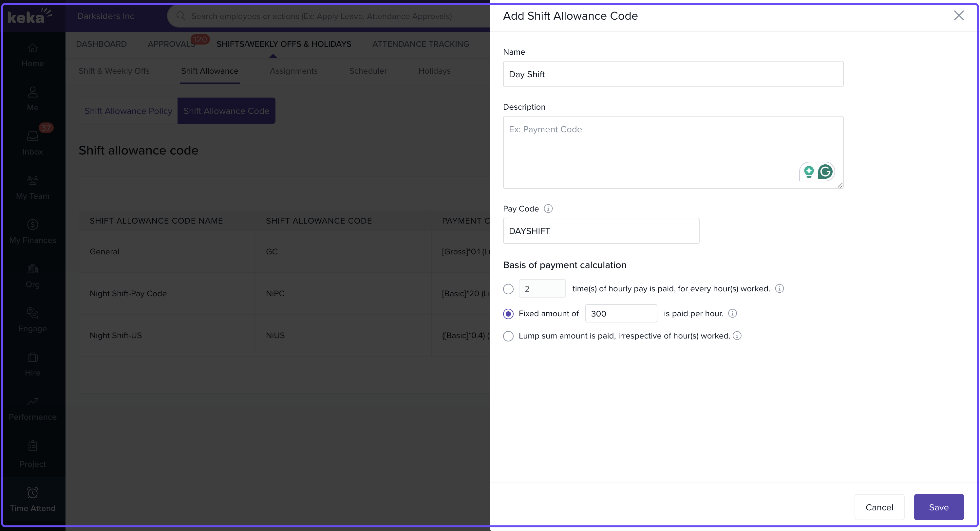The image size is (980, 531).
Task: Open the Inbox with 37 notifications
Action: click(32, 143)
